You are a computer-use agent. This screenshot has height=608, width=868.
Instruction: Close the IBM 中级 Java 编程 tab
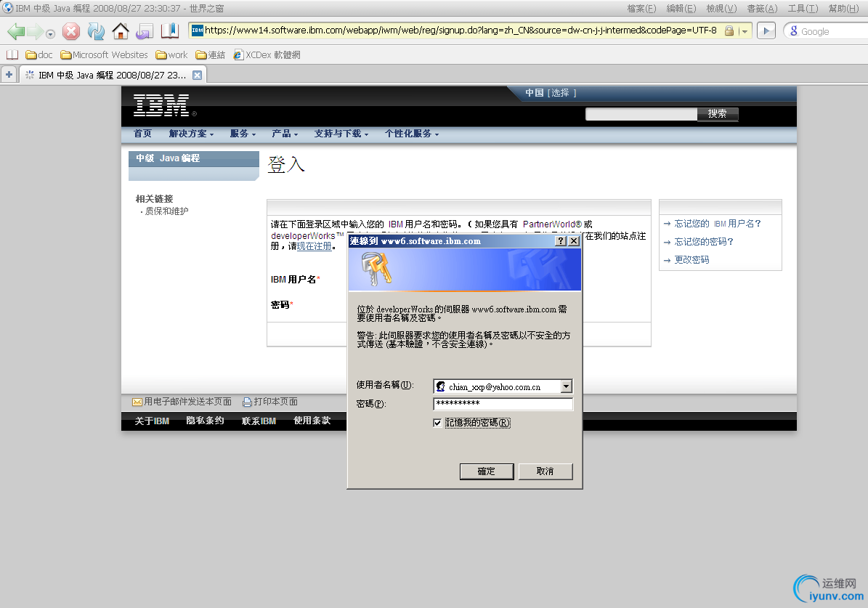coord(197,75)
